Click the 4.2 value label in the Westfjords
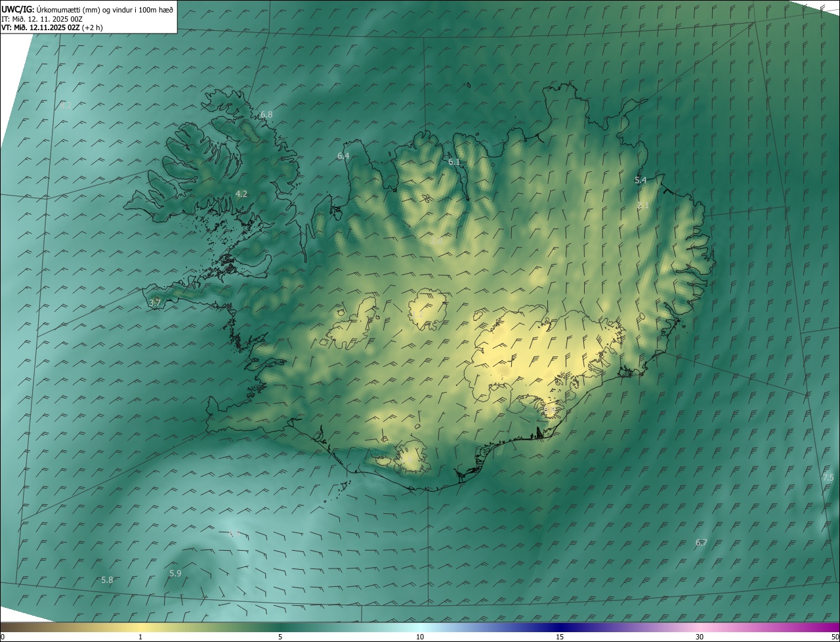 click(241, 194)
